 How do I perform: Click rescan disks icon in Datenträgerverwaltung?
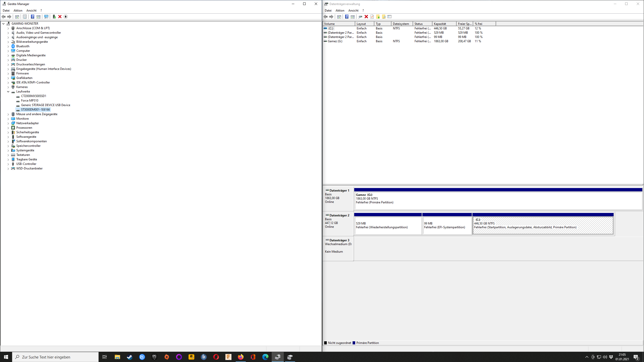pyautogui.click(x=360, y=17)
